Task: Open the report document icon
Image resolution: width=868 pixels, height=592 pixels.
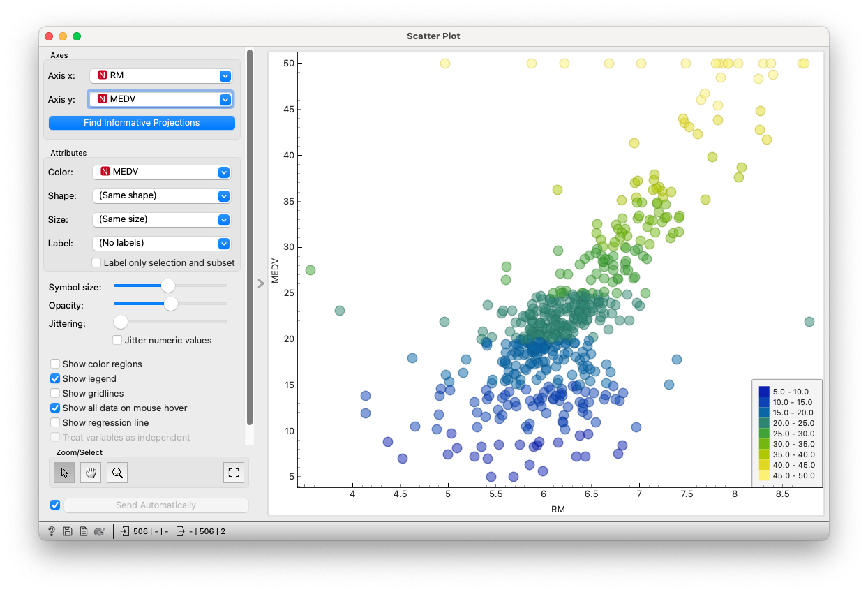Action: (x=84, y=532)
